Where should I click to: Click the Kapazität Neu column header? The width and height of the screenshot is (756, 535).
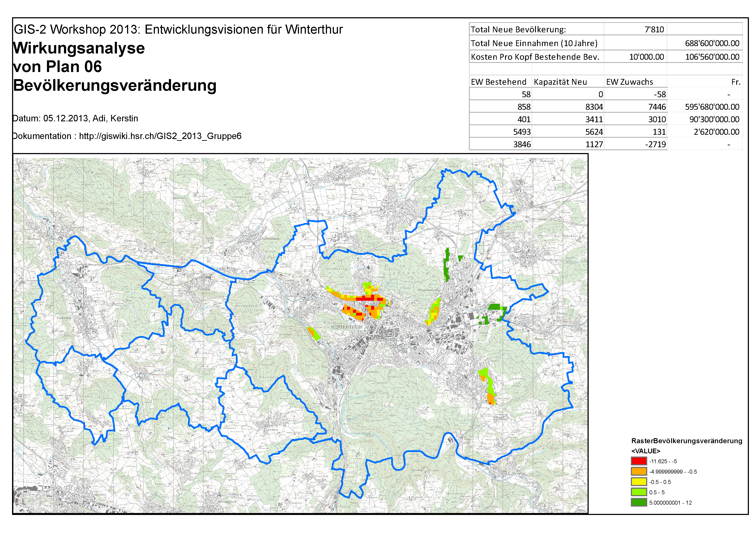point(560,82)
